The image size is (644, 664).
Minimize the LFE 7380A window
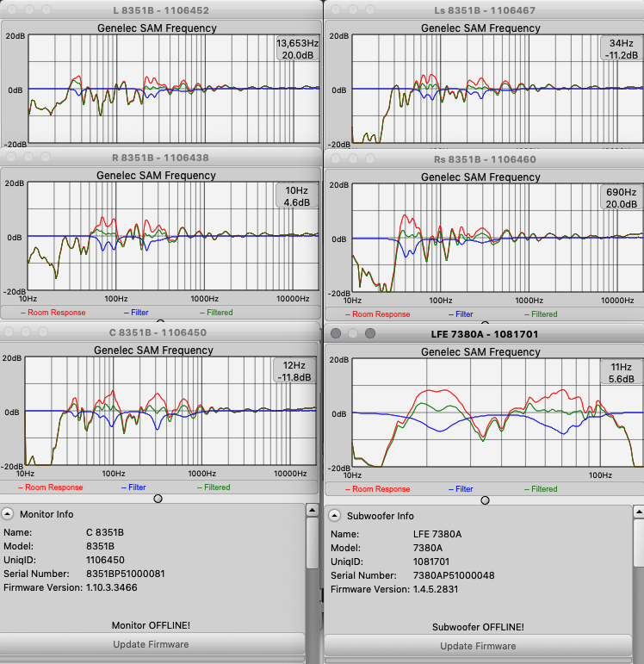point(353,333)
